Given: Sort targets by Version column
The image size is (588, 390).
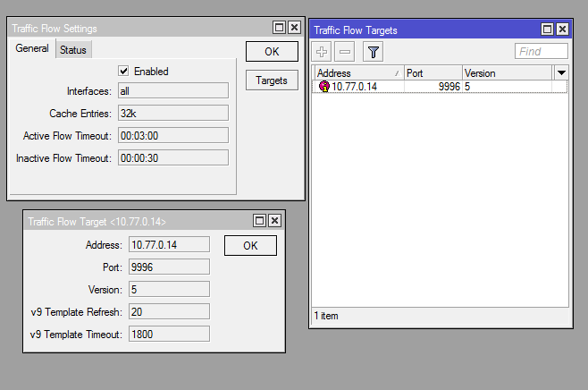Looking at the screenshot, I should coord(507,73).
